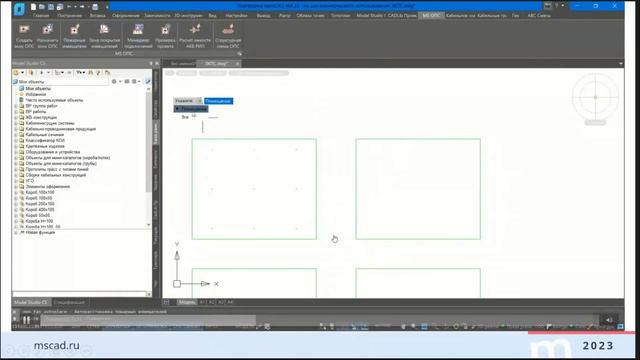640x360 pixels.
Task: Expand the Крепежные изделия folder
Action: point(16,146)
